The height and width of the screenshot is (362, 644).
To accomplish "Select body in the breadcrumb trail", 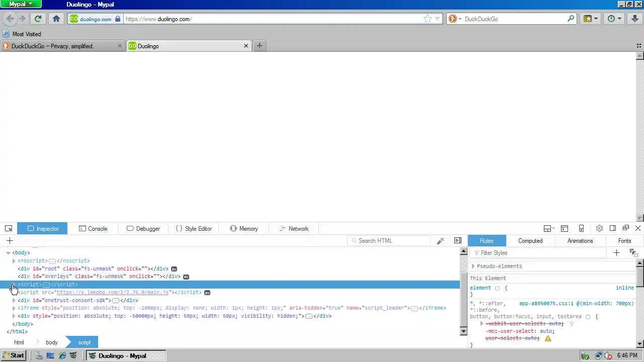I will coord(52,342).
